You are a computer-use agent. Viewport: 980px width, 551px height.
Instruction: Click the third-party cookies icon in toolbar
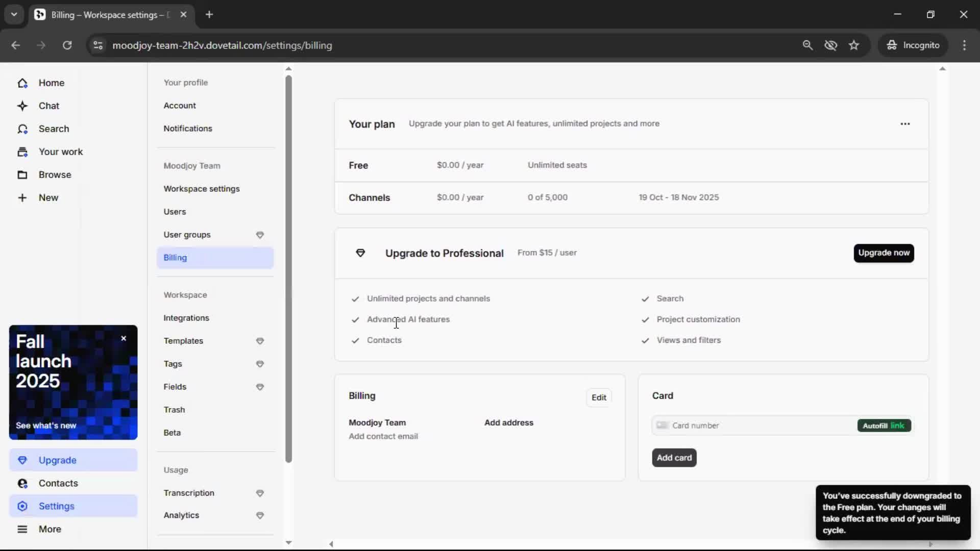click(x=831, y=45)
